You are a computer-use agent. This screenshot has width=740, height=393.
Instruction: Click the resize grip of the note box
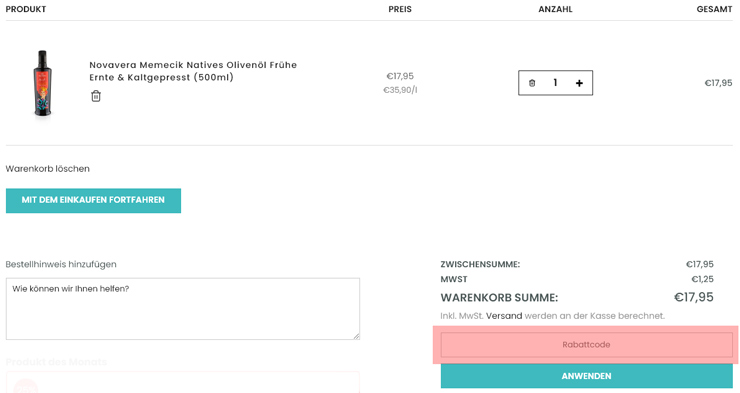356,336
